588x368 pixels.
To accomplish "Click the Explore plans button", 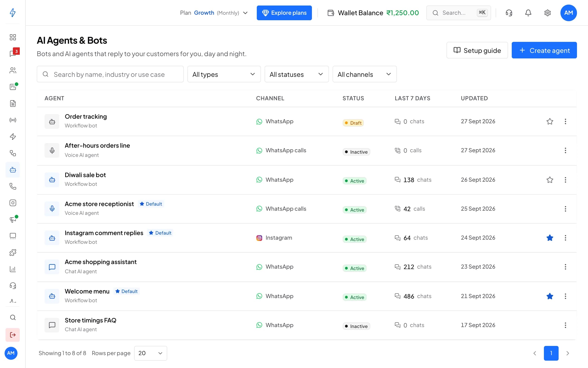I will [284, 13].
